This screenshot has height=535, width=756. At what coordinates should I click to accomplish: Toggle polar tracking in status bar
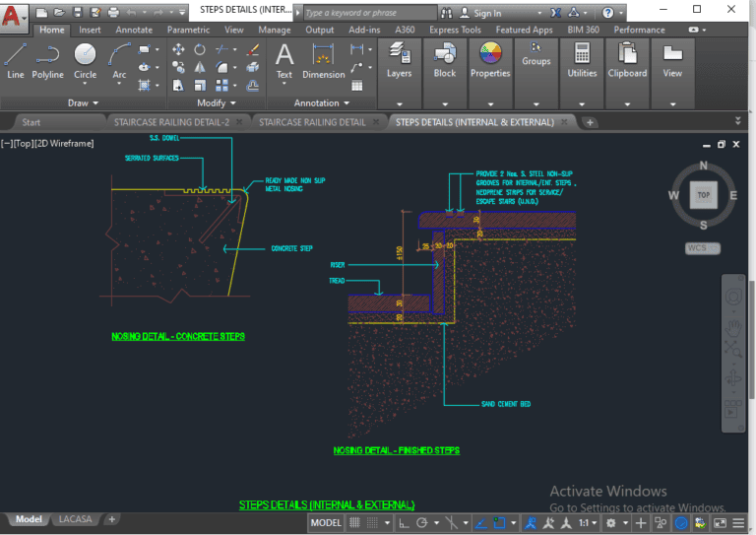click(422, 523)
